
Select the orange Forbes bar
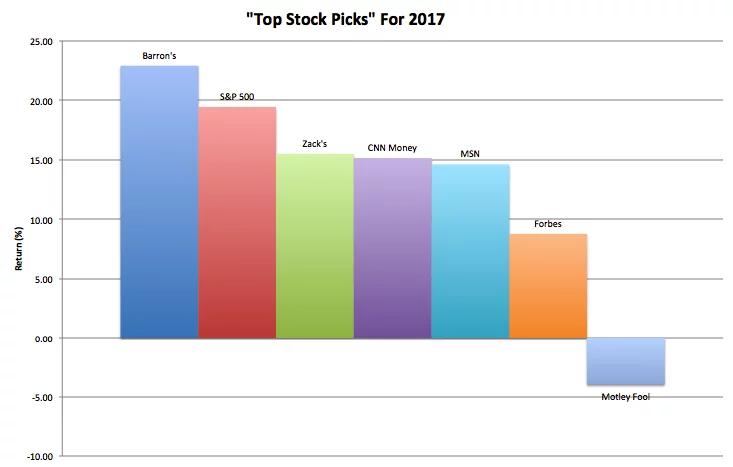pyautogui.click(x=548, y=286)
